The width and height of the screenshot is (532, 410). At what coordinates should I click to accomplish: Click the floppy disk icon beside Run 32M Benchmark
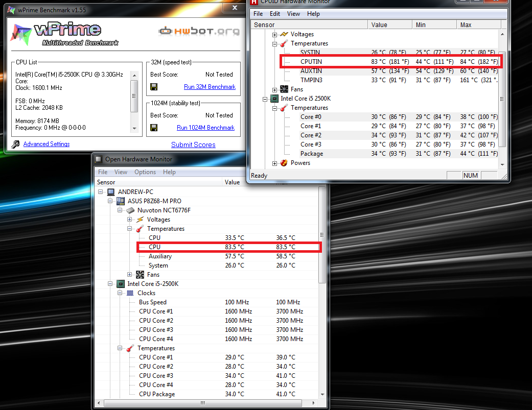tap(154, 87)
